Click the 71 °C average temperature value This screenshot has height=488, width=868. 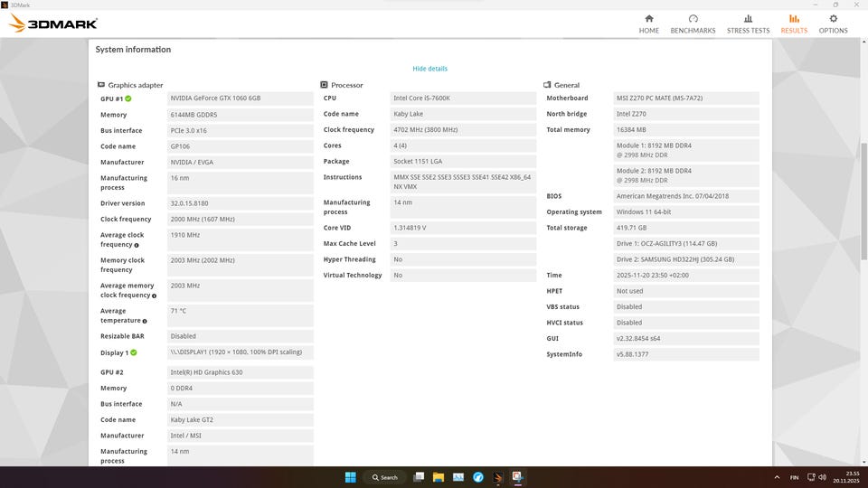(240, 316)
